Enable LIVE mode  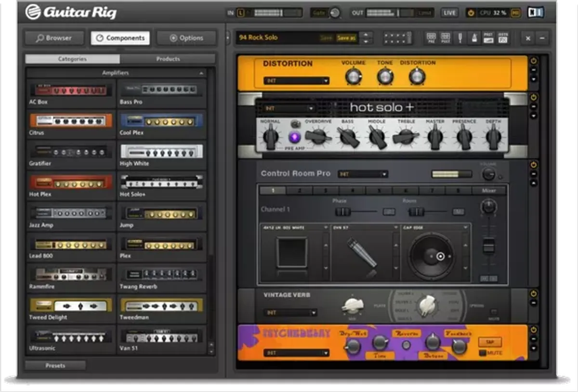click(x=449, y=12)
